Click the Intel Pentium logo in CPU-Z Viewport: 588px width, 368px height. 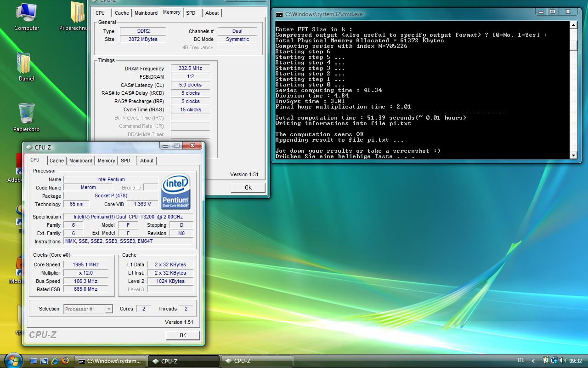[x=176, y=191]
